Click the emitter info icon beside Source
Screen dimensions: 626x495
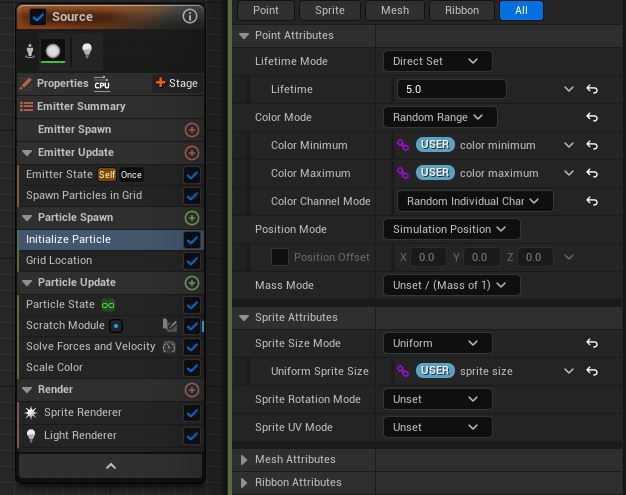coord(189,16)
